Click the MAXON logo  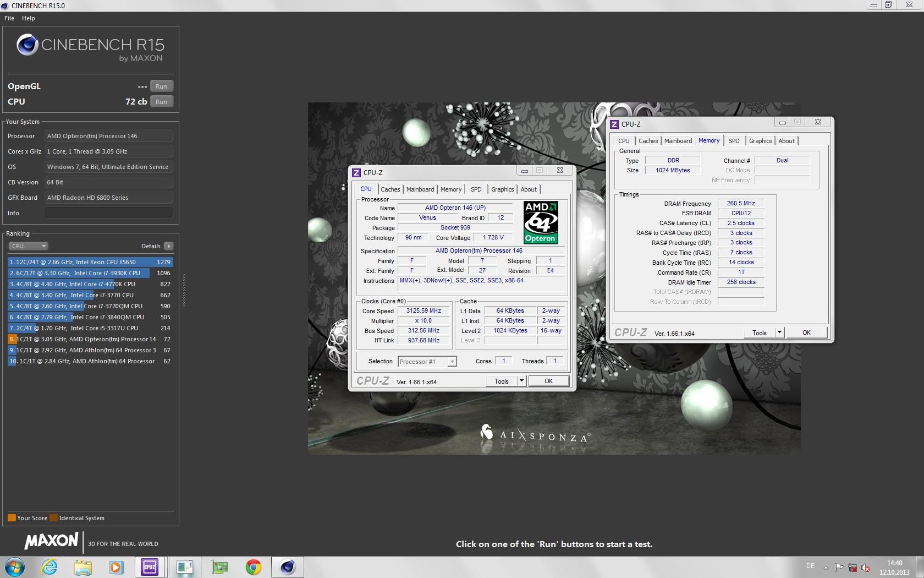(x=51, y=541)
